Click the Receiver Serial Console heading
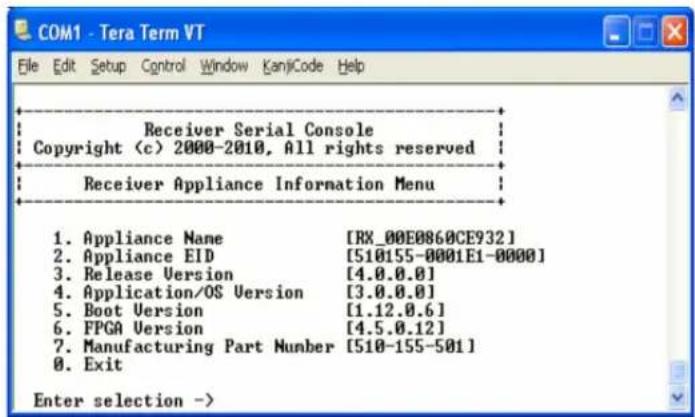 259,130
